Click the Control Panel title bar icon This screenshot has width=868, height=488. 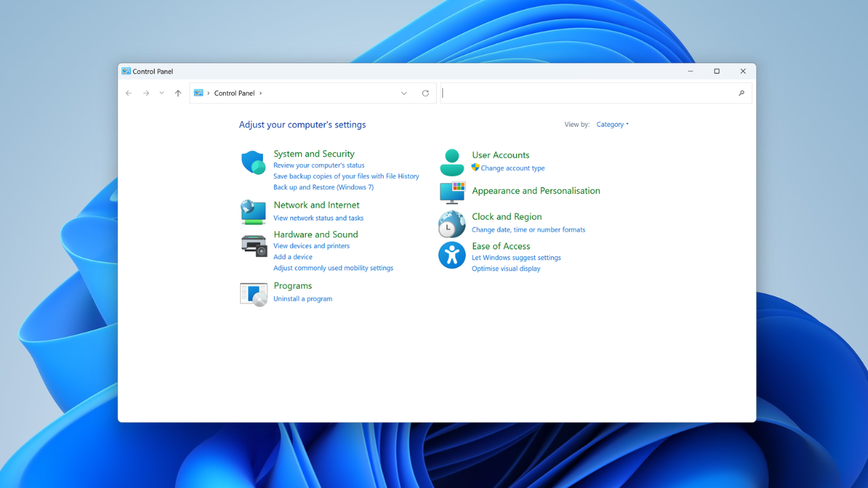(126, 71)
